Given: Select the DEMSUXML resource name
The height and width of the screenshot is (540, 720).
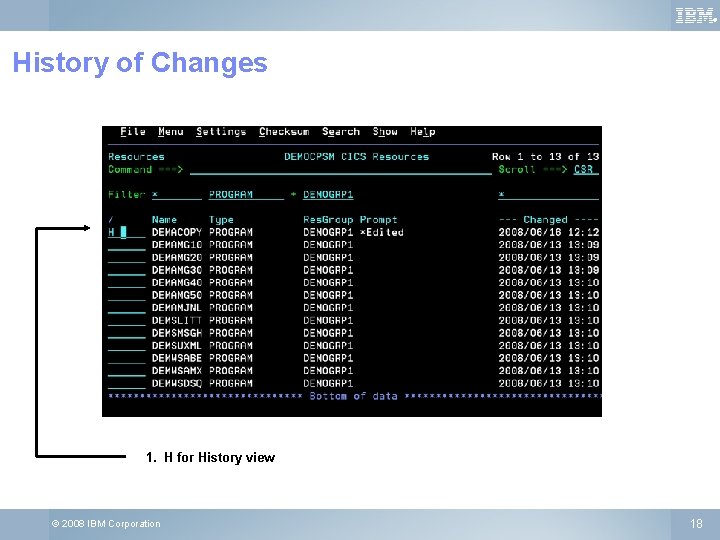Looking at the screenshot, I should click(x=177, y=345).
